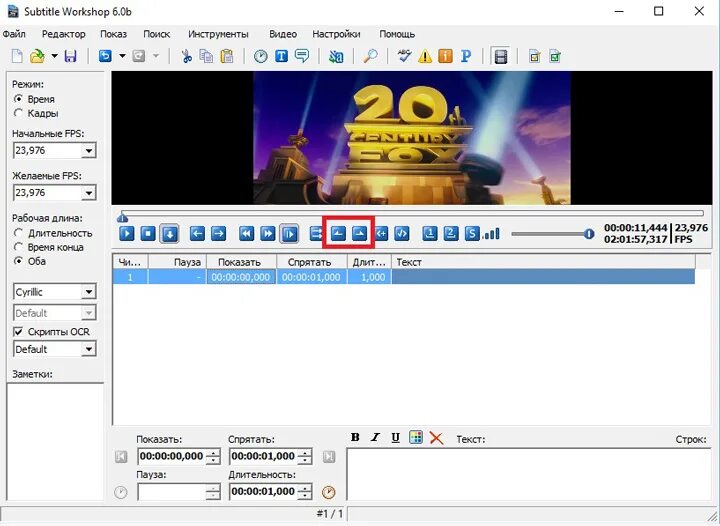The height and width of the screenshot is (526, 720).
Task: Fast forward the video
Action: tap(268, 234)
